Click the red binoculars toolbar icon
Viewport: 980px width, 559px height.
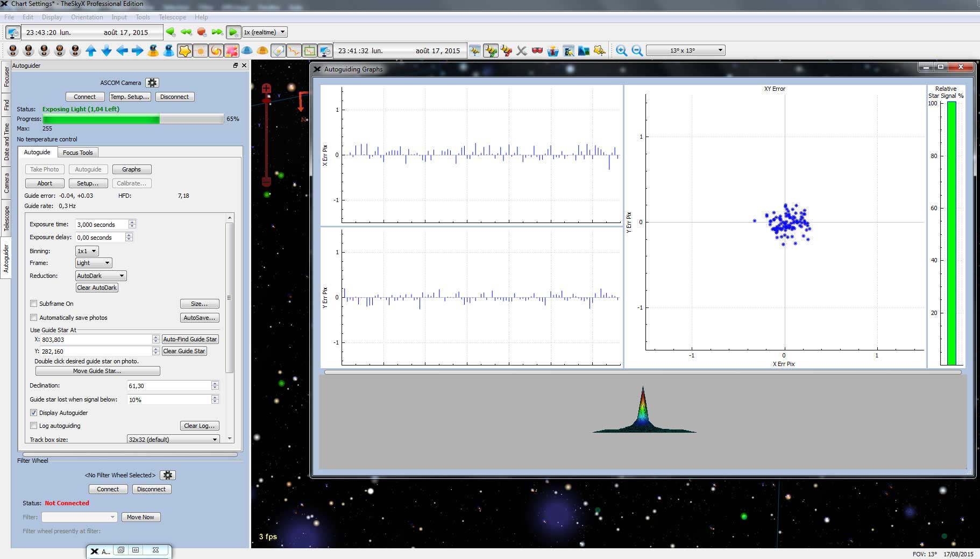click(x=535, y=50)
